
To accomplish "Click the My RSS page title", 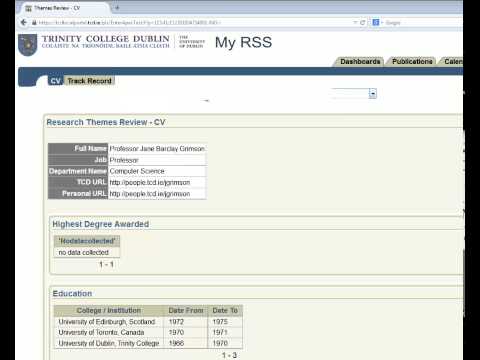I will (243, 43).
